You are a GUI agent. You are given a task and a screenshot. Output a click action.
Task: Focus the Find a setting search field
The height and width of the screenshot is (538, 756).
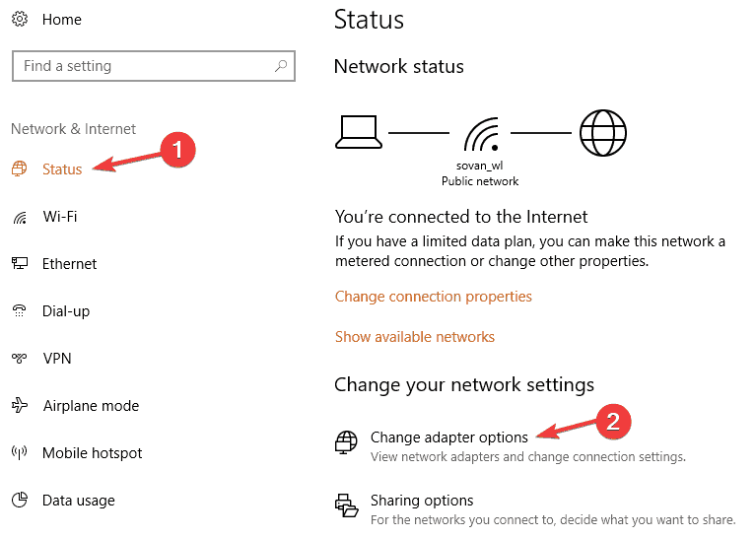click(154, 66)
